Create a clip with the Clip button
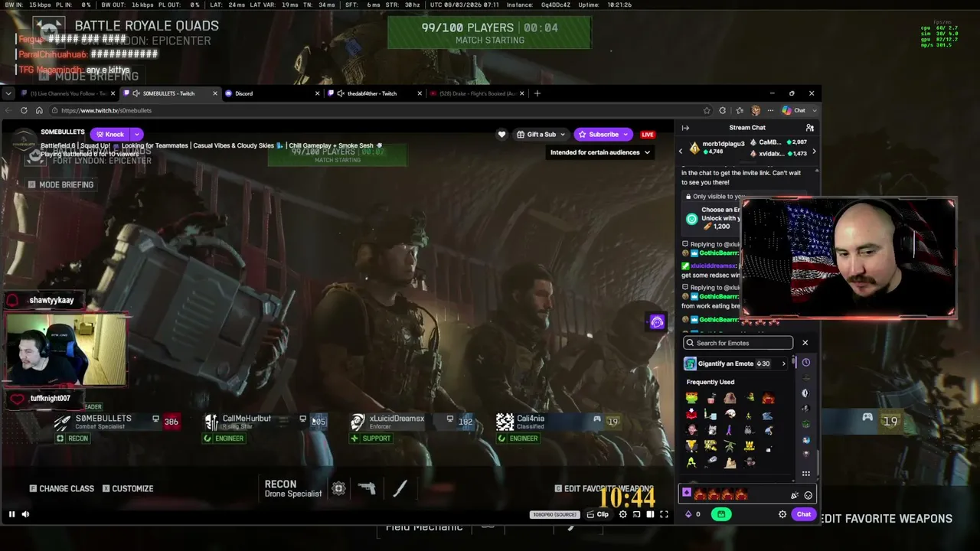The height and width of the screenshot is (551, 980). click(x=598, y=514)
